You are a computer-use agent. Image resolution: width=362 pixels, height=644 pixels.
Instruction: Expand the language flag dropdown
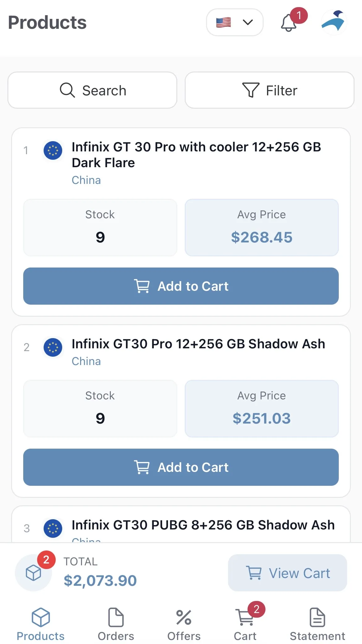[x=235, y=22]
